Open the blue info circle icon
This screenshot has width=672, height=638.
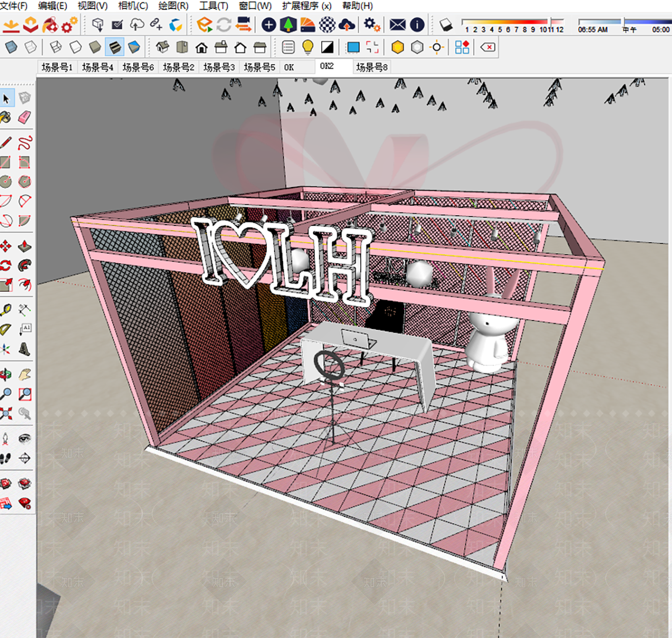417,25
